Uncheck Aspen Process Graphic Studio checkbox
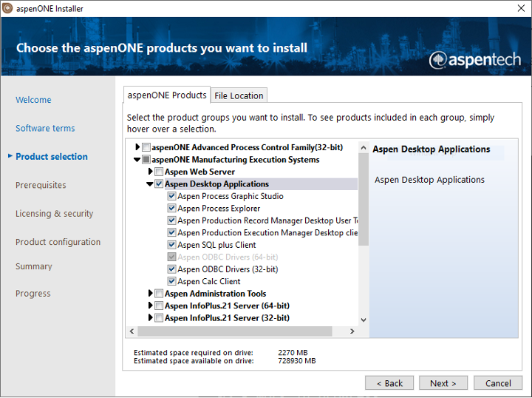532x398 pixels. (172, 197)
